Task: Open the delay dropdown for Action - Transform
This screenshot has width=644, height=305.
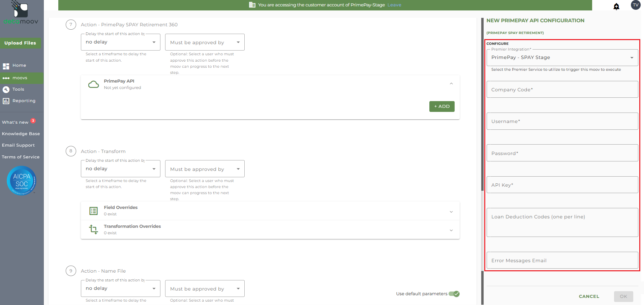Action: pos(121,169)
